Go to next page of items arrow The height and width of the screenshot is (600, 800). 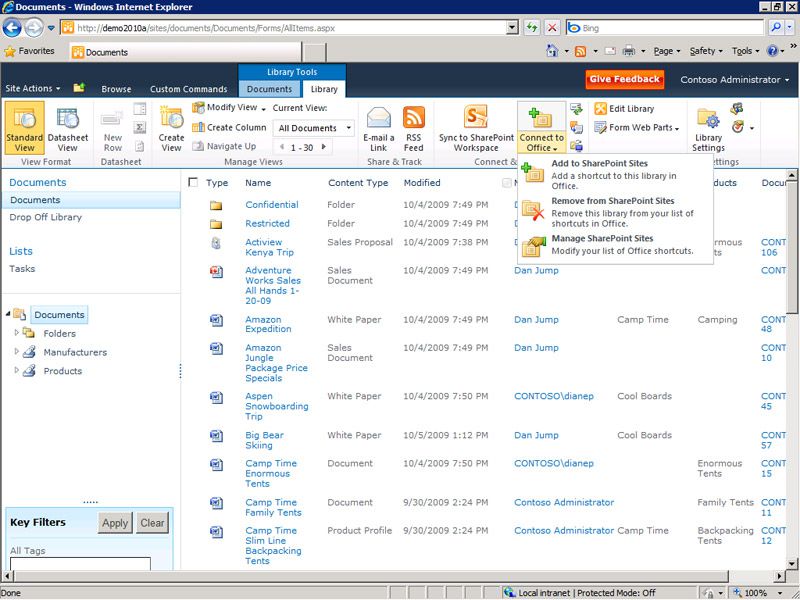point(323,147)
